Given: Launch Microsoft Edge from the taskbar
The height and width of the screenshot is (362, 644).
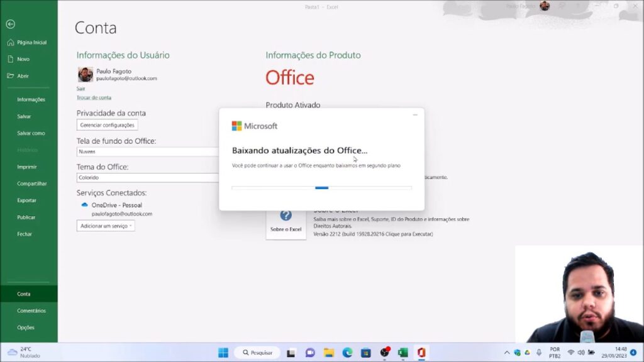Looking at the screenshot, I should 347,353.
